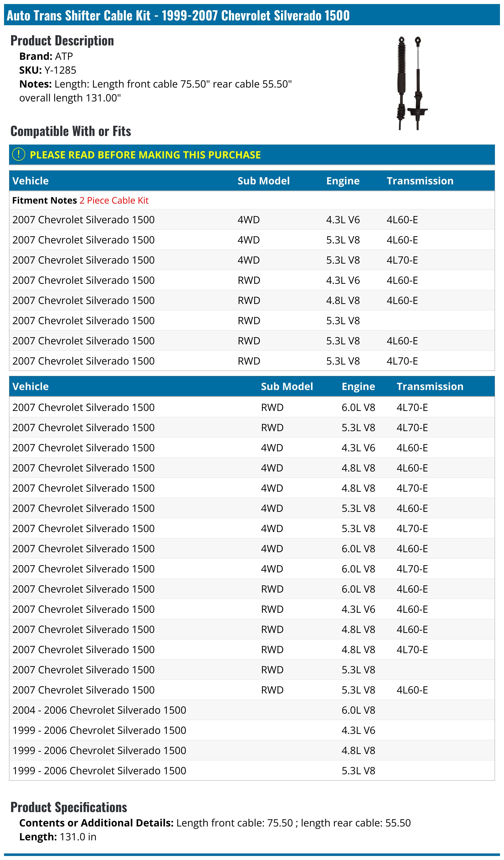
Task: Select the 4WD 4.3L V6 row in first table
Action: 252,219
